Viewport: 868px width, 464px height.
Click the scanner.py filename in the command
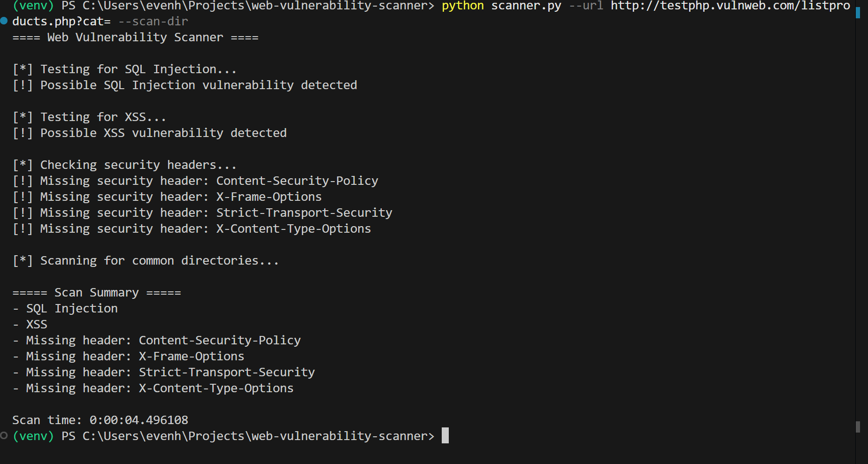(x=526, y=6)
